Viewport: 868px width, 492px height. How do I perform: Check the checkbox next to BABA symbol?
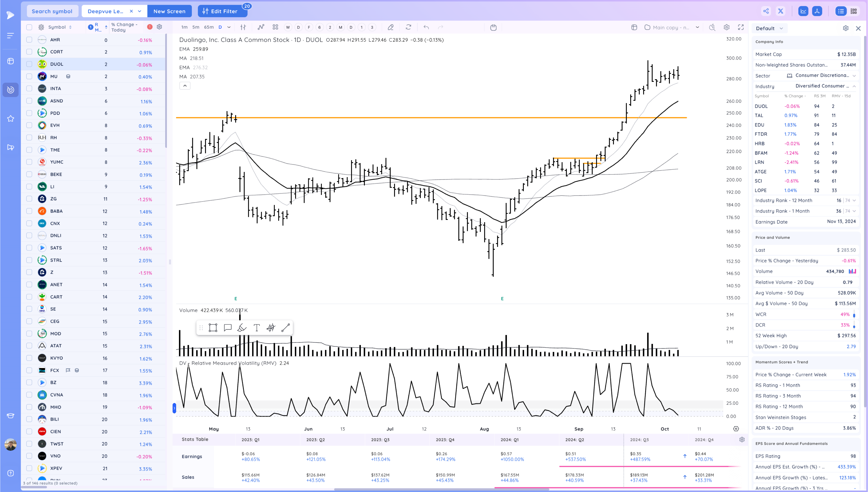pyautogui.click(x=29, y=211)
